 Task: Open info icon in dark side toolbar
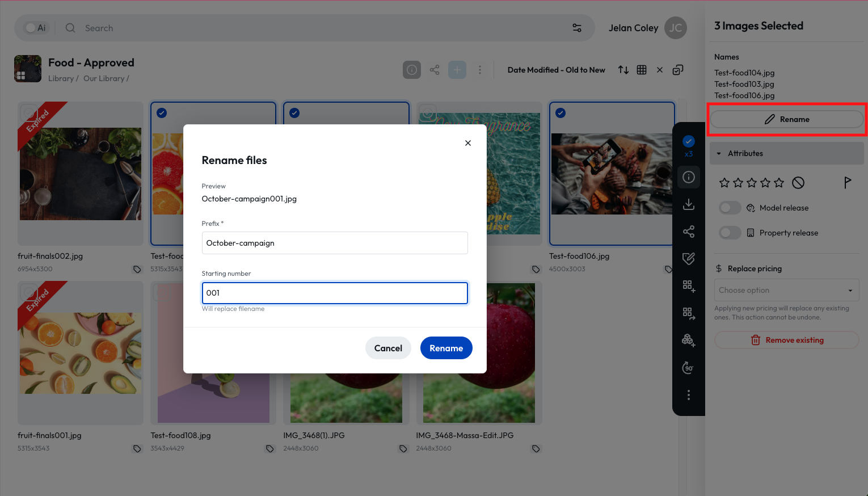tap(689, 177)
